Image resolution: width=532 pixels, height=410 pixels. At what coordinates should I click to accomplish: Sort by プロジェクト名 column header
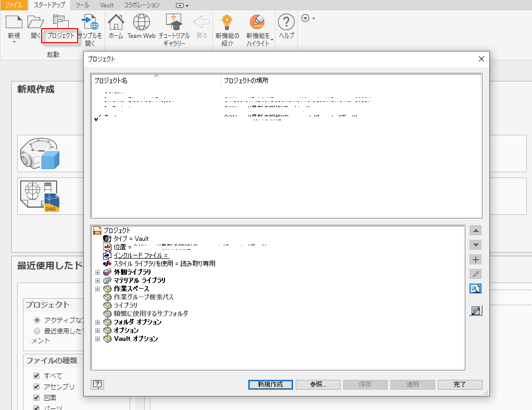[x=156, y=80]
